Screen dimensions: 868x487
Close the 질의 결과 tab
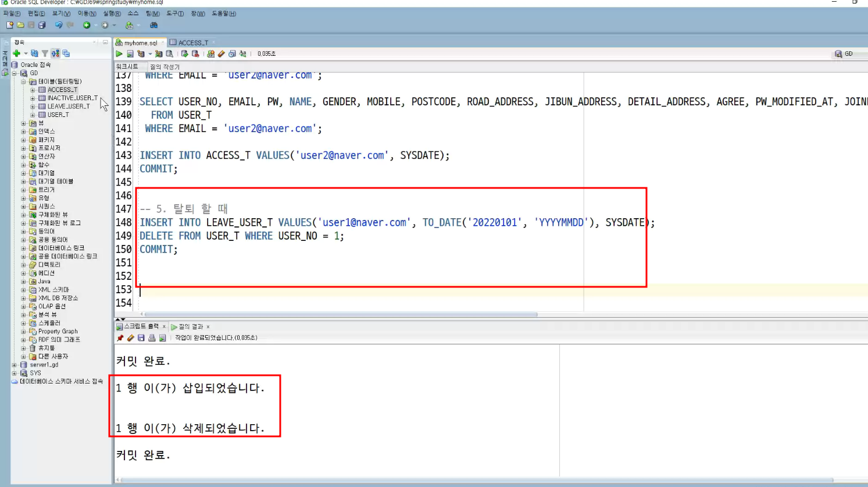208,326
